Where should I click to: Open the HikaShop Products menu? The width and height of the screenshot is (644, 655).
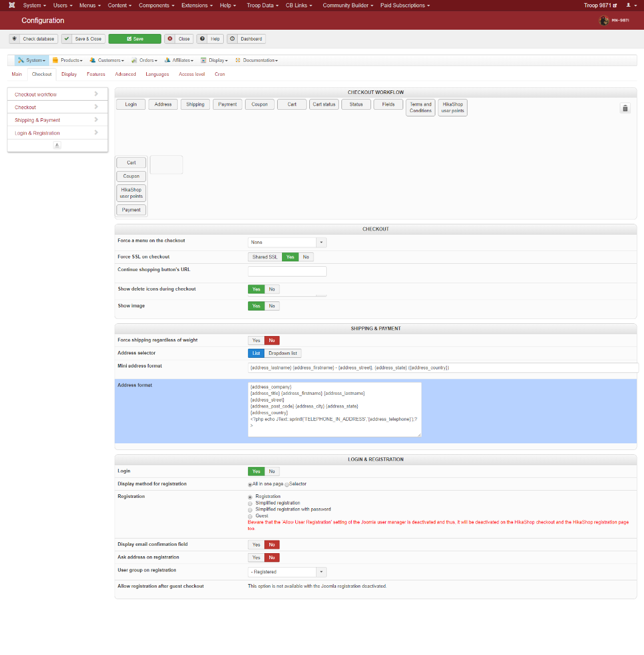(x=67, y=61)
